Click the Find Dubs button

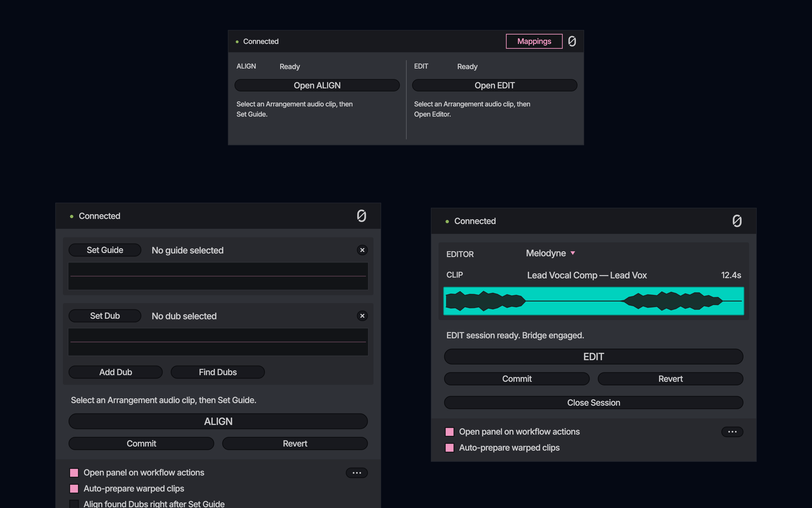coord(218,372)
